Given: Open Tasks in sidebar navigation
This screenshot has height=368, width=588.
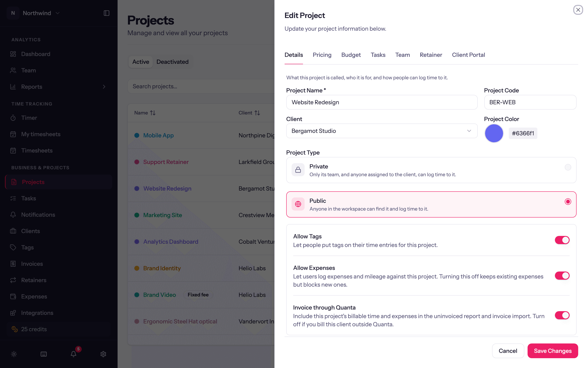Looking at the screenshot, I should pos(28,198).
